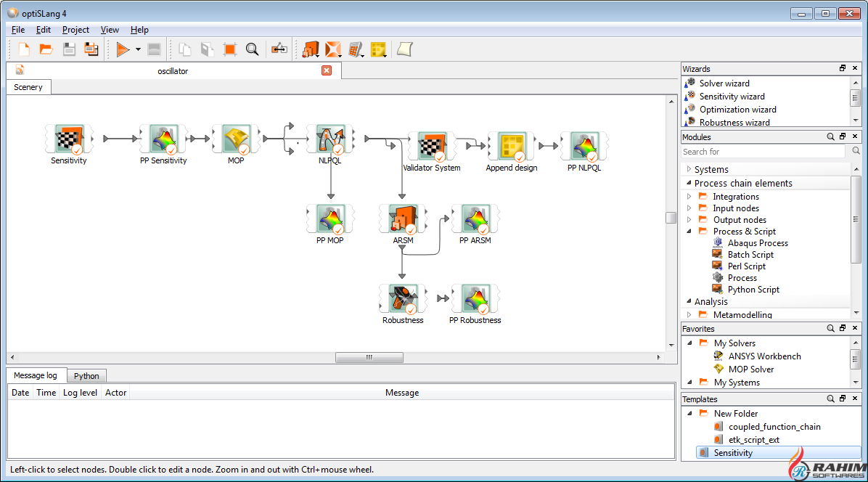Viewport: 868px width, 482px height.
Task: Expand the Output nodes folder
Action: pyautogui.click(x=689, y=220)
